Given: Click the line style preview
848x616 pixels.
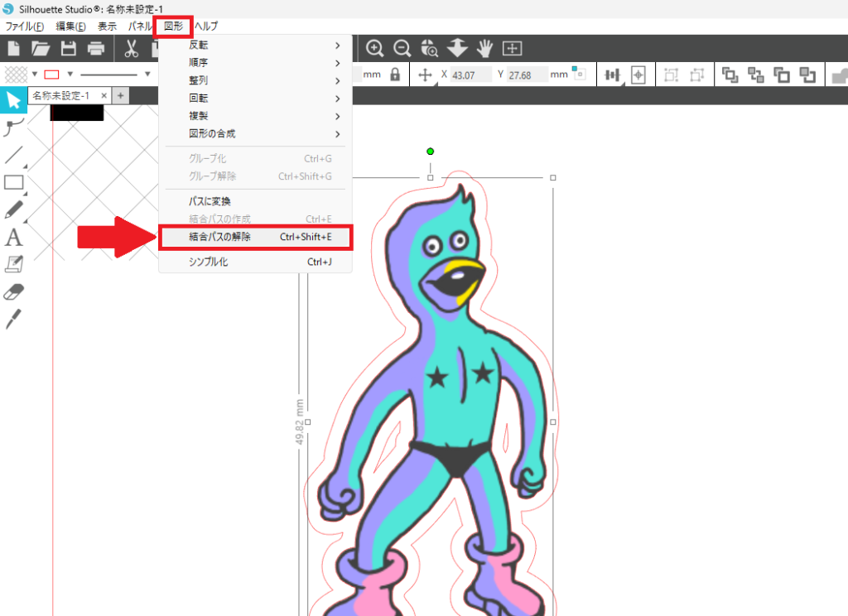Looking at the screenshot, I should tap(109, 74).
